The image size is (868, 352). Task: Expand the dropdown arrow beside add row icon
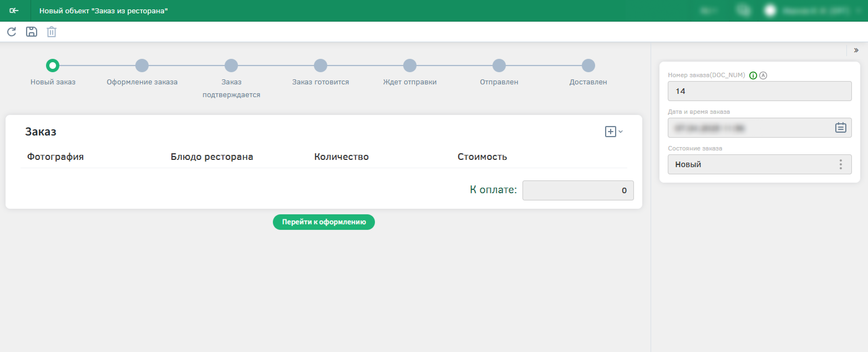pyautogui.click(x=621, y=132)
